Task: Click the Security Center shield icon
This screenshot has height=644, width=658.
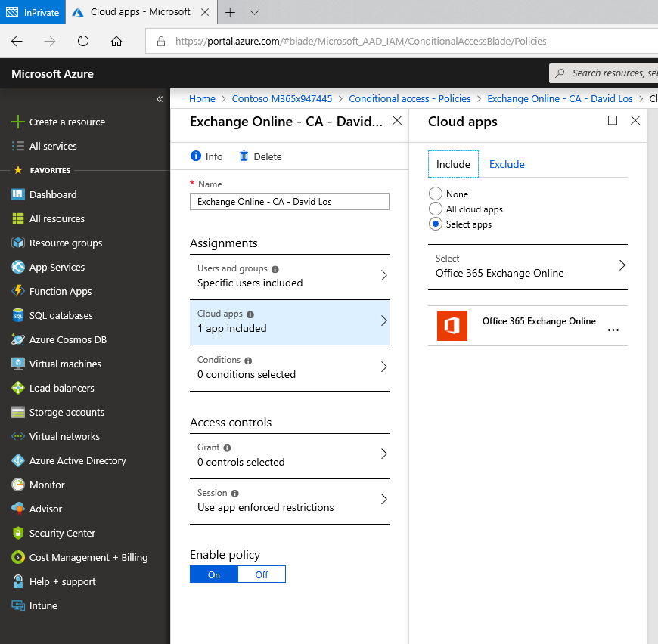Action: coord(18,533)
